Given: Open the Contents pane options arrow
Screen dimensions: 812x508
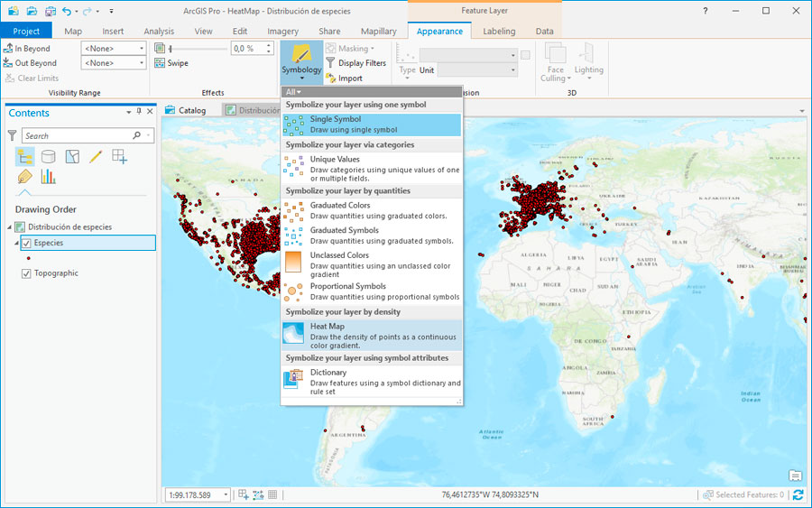Looking at the screenshot, I should [x=128, y=112].
